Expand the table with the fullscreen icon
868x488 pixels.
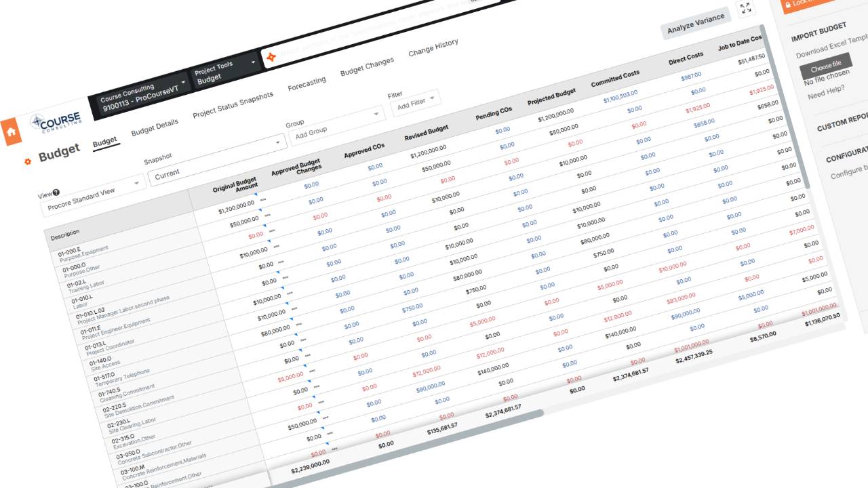(746, 8)
